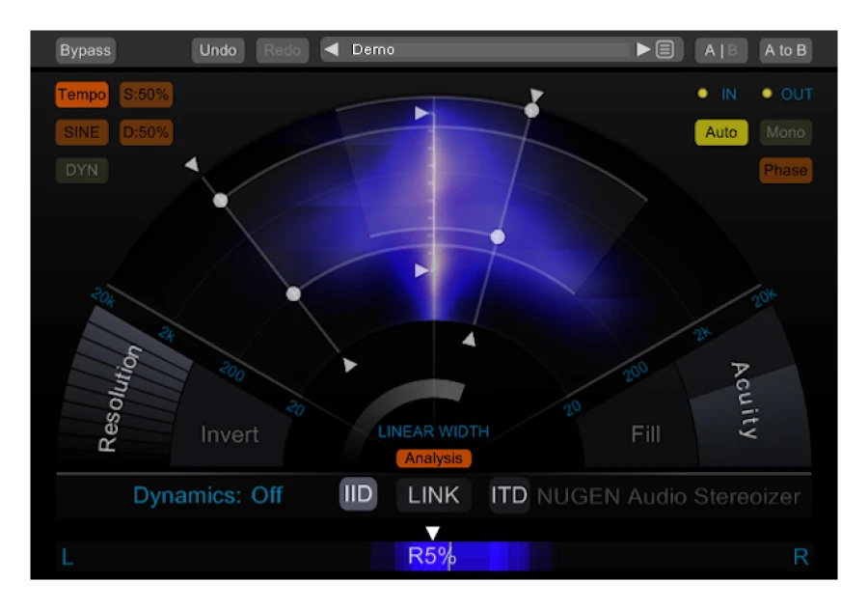Click the balance marker triangle above R5%
868x610 pixels.
[x=432, y=533]
